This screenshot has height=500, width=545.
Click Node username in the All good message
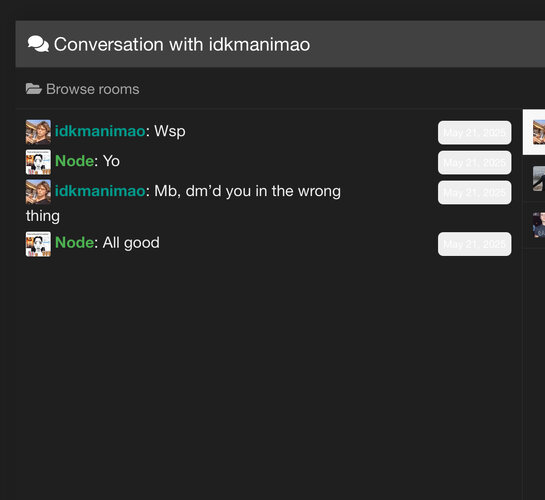point(74,243)
